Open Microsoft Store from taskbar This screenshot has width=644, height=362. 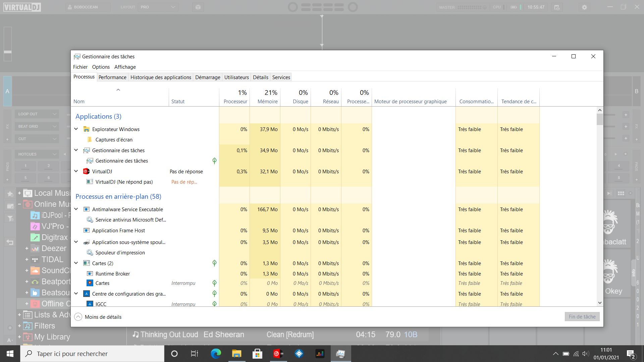(257, 354)
